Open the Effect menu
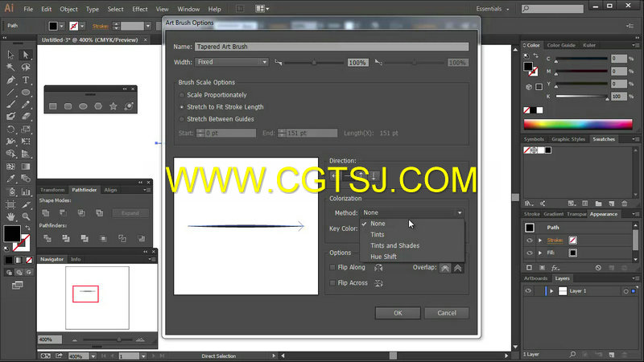Screen dimensions: 644x362 tap(139, 9)
